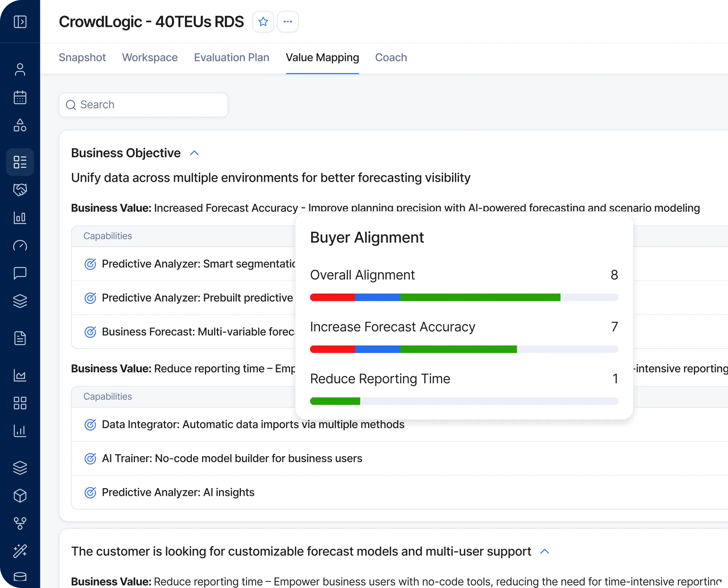Toggle the target icon beside Data Integrator capability
Image resolution: width=728 pixels, height=588 pixels.
90,424
